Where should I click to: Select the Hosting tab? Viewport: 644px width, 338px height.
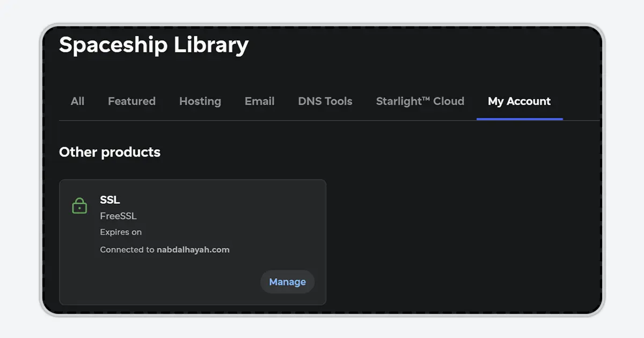(x=200, y=101)
